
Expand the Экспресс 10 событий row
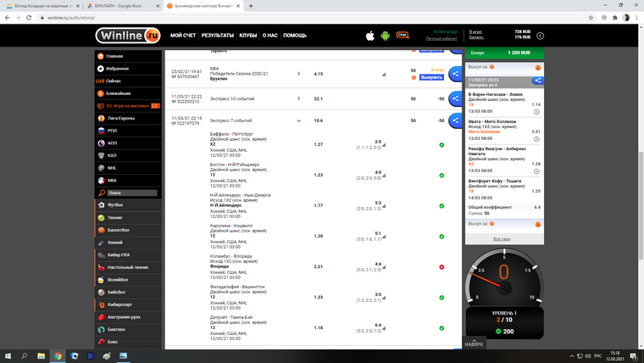298,98
